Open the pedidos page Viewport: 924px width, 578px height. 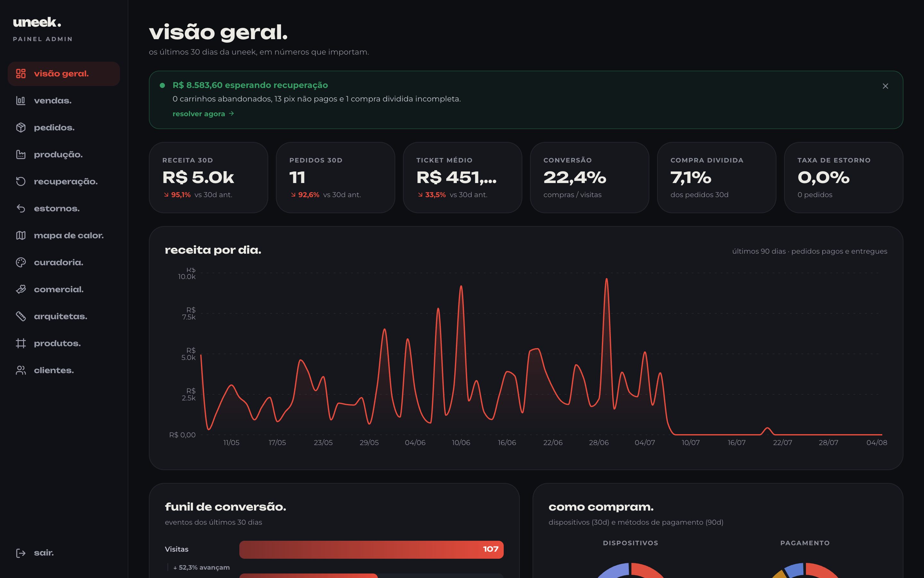[64, 127]
